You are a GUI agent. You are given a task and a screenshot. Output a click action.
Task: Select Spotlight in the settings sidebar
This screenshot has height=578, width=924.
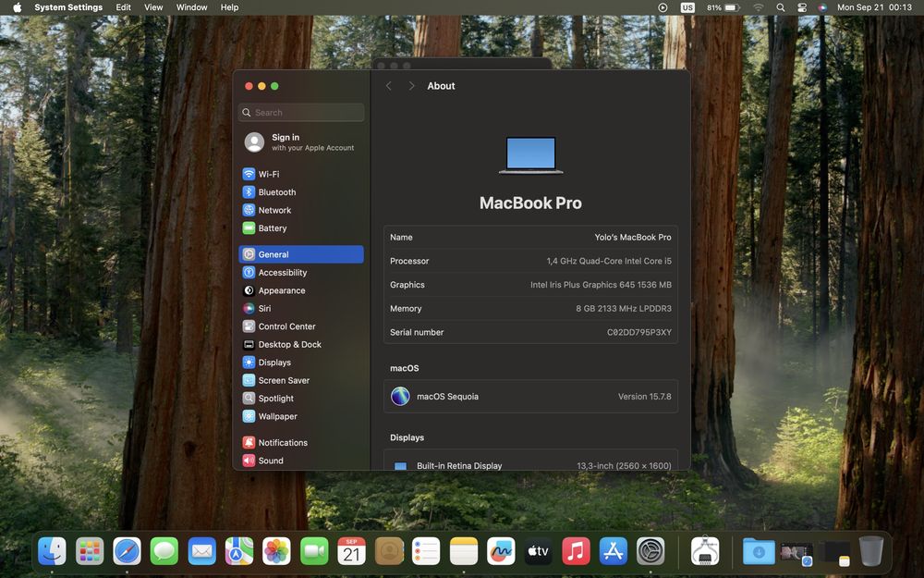[301, 398]
